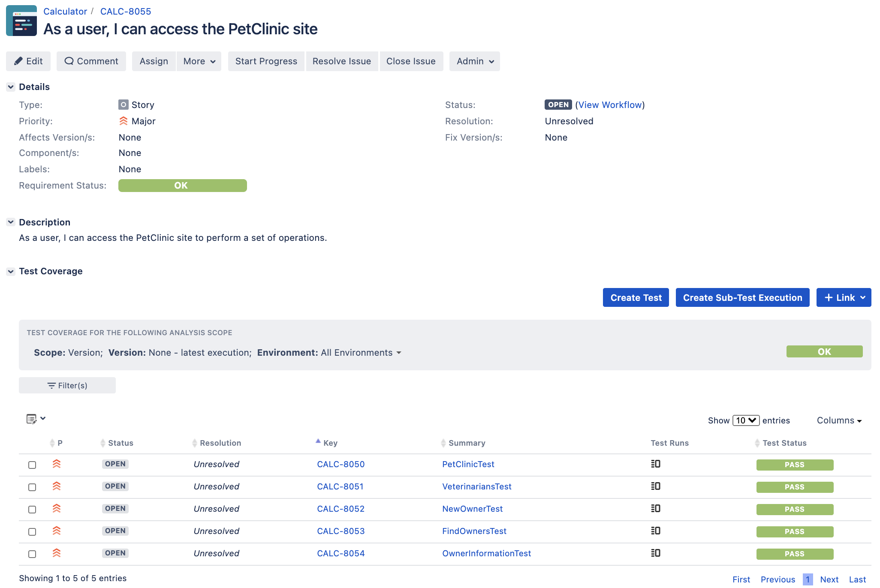Open test runs icon for PetClinicTest

click(x=655, y=464)
